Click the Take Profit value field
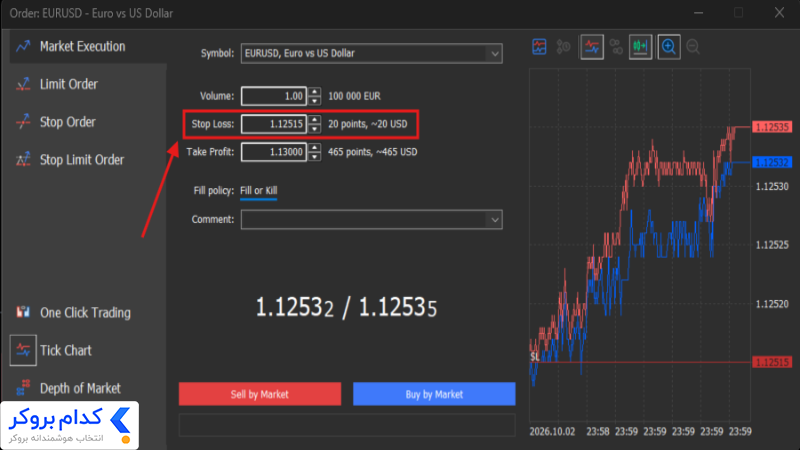This screenshot has height=450, width=800. [x=274, y=152]
